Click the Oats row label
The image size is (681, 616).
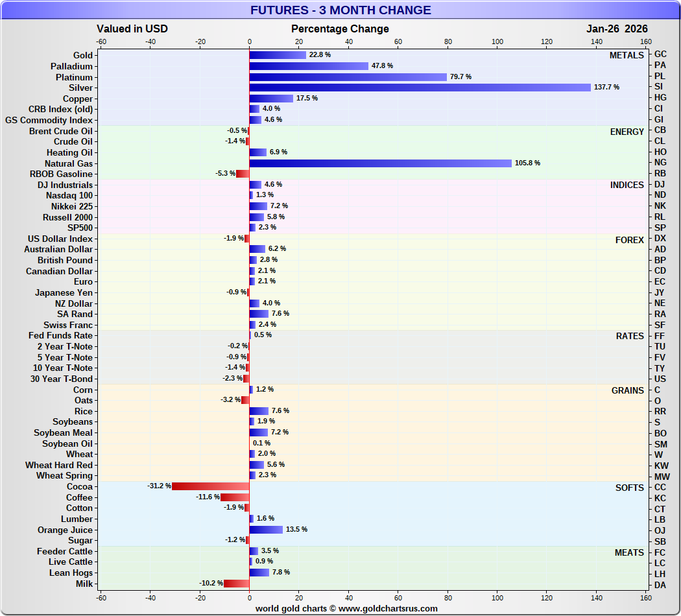point(84,400)
